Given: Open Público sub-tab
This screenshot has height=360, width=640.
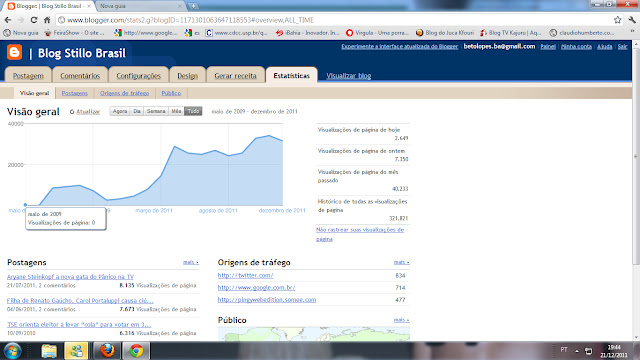Looking at the screenshot, I should pyautogui.click(x=171, y=93).
